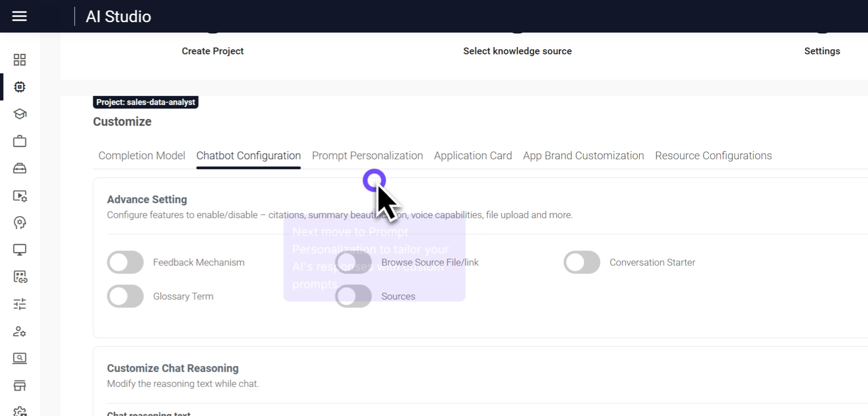Toggle the Sources switch on
The image size is (868, 416).
(353, 296)
